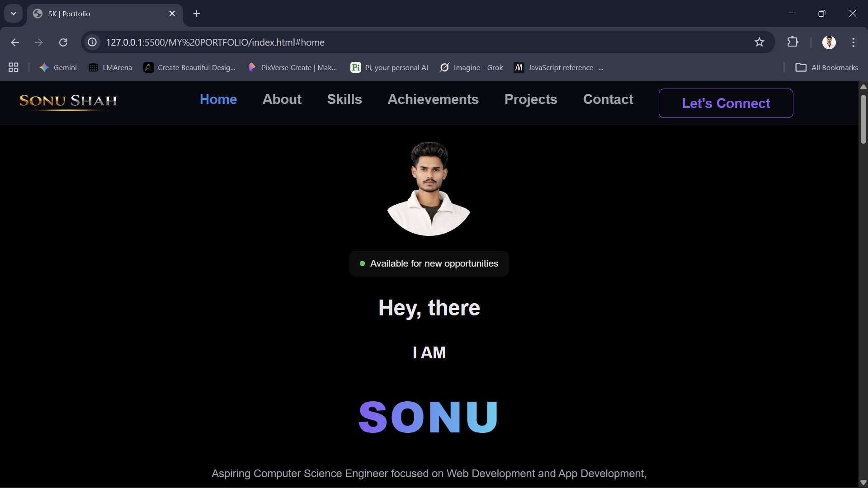Open Chrome three-dot menu
The height and width of the screenshot is (488, 868).
[x=853, y=42]
